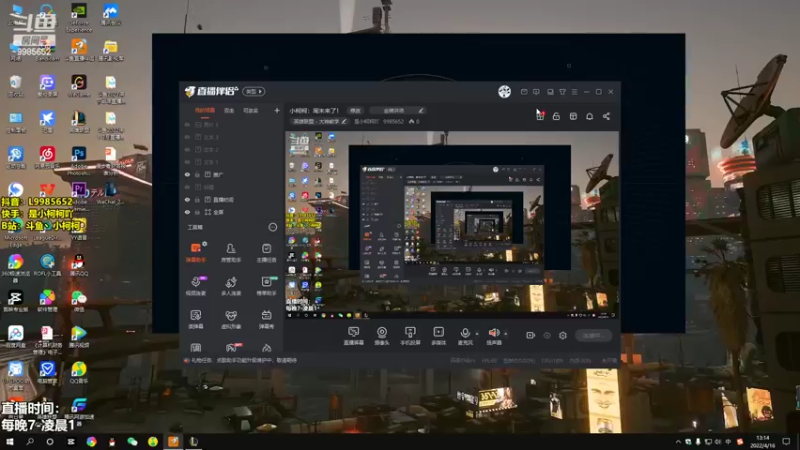Open the message envelope icon in the title bar
The width and height of the screenshot is (800, 450).
pos(524,92)
